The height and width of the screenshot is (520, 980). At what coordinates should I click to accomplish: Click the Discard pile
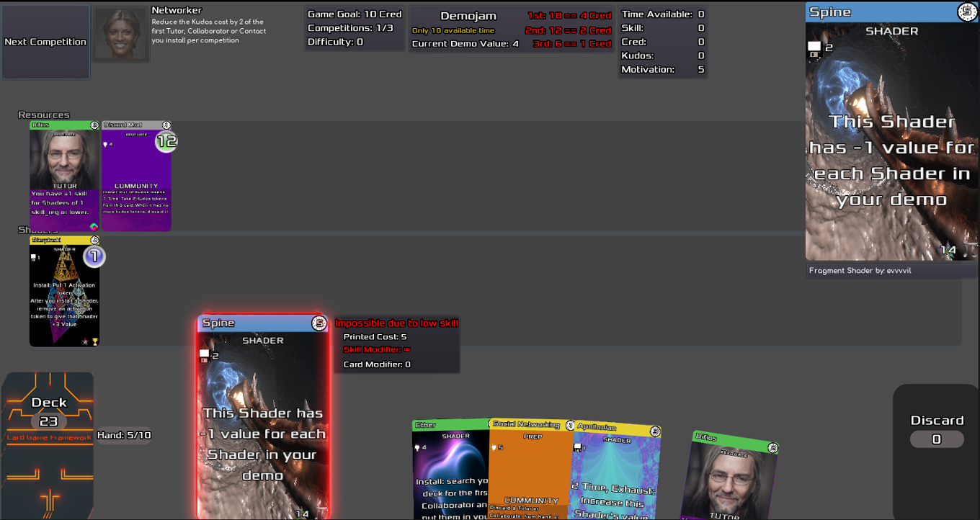[936, 452]
